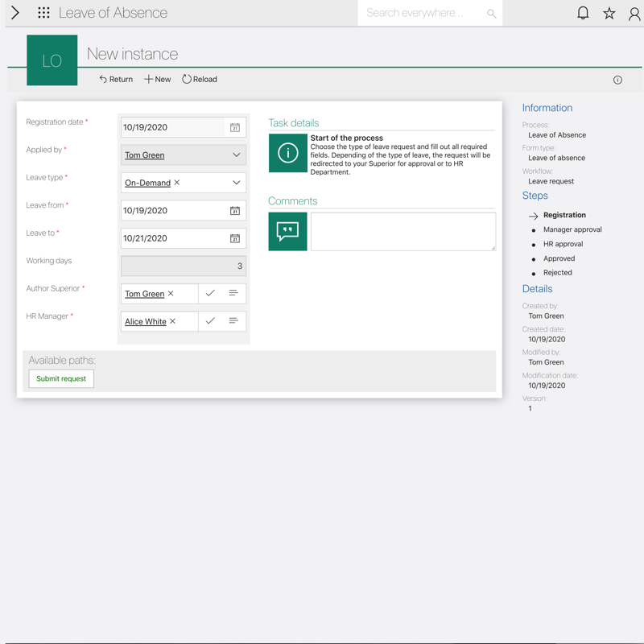Open Leave from calendar picker
644x644 pixels.
pyautogui.click(x=235, y=211)
